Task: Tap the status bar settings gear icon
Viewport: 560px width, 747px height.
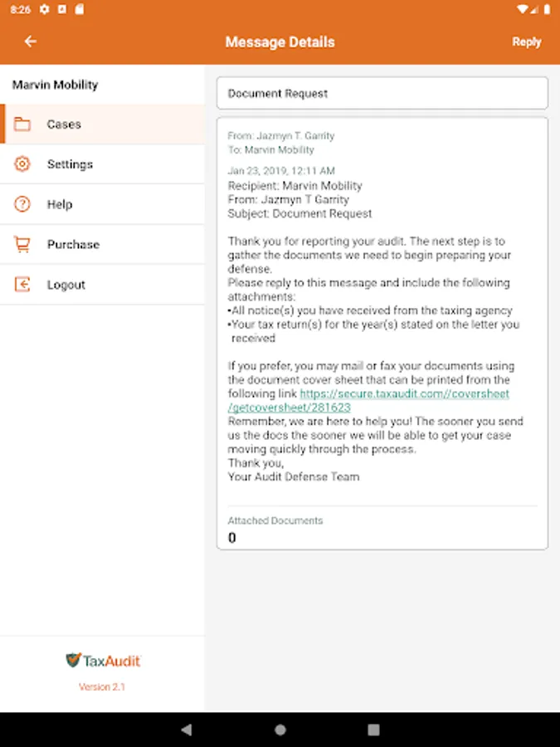Action: pos(45,9)
